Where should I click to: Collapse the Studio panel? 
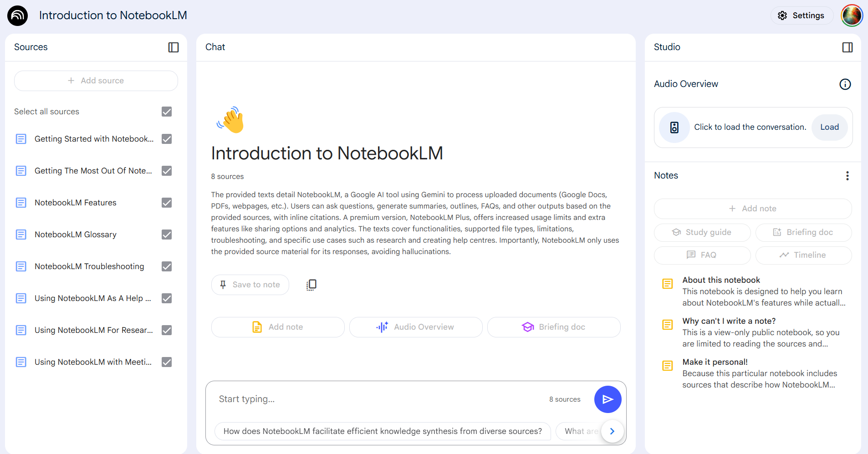848,47
